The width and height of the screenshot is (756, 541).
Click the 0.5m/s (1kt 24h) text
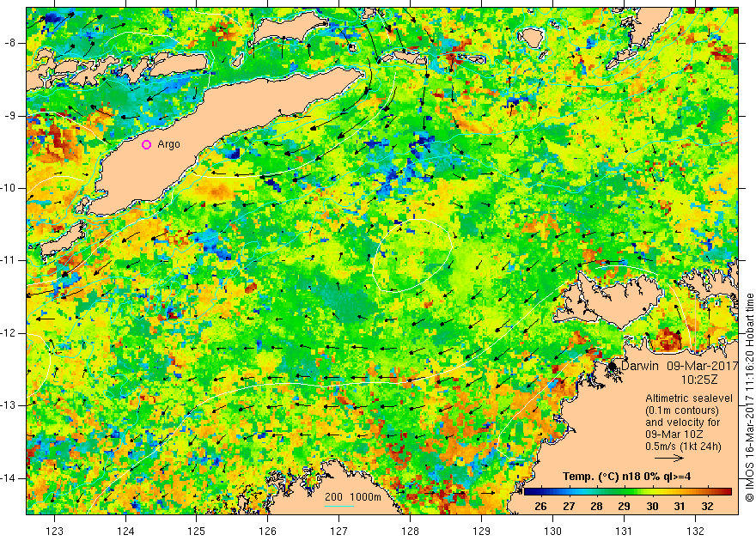(x=683, y=447)
